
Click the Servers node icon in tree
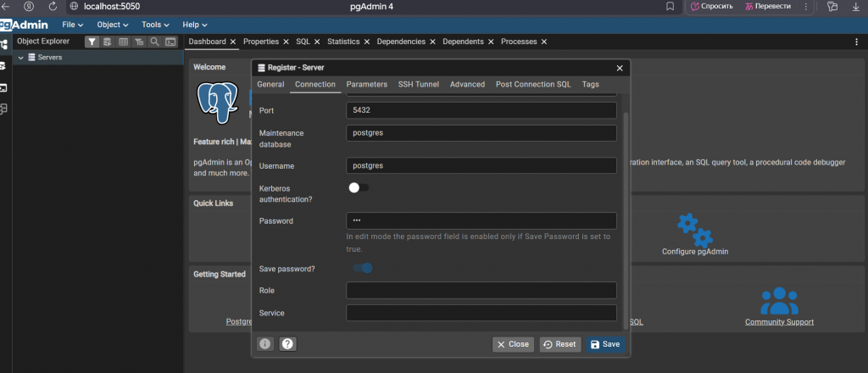click(x=31, y=58)
